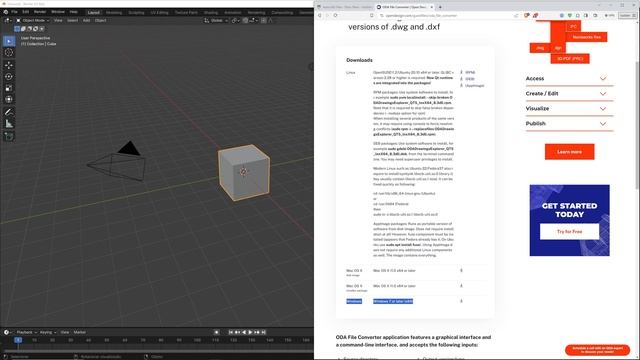640x360 pixels.
Task: Select the Measure tool in Blender
Action: tap(9, 124)
